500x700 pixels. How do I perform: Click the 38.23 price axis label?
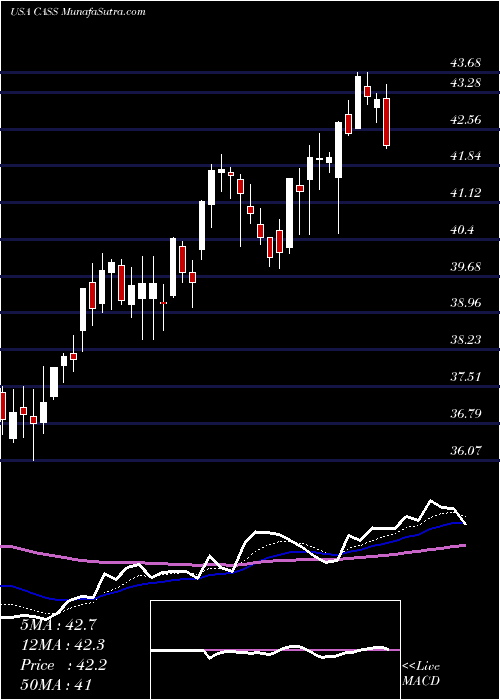[466, 340]
